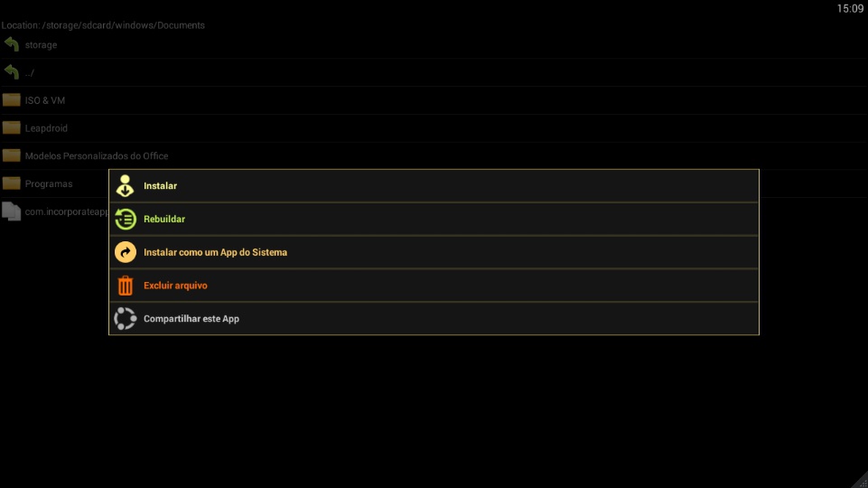
Task: Click the ISO & VM folder icon
Action: coord(12,99)
